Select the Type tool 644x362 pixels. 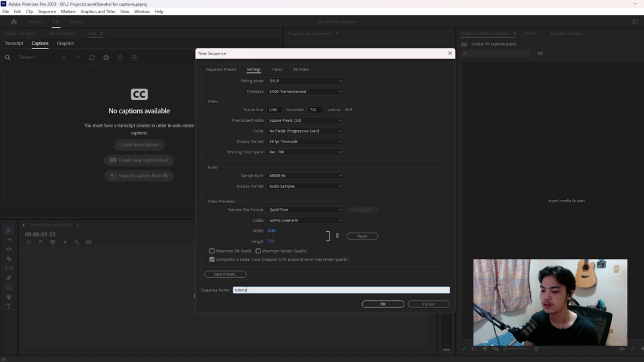(x=9, y=306)
